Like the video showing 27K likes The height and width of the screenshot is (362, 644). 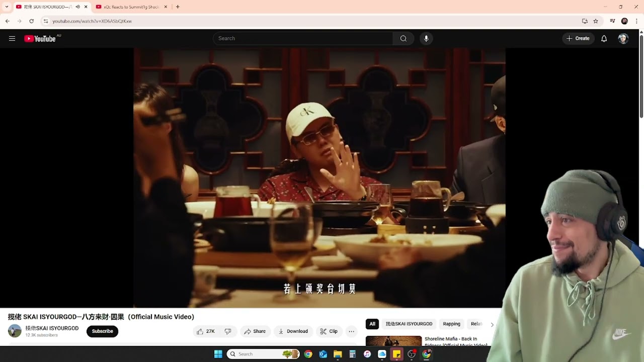point(206,331)
